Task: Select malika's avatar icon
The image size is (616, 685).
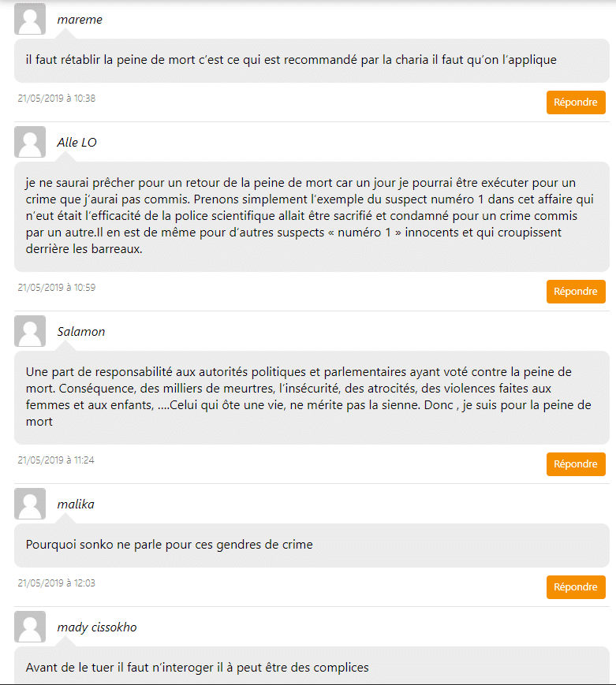Action: tap(30, 504)
